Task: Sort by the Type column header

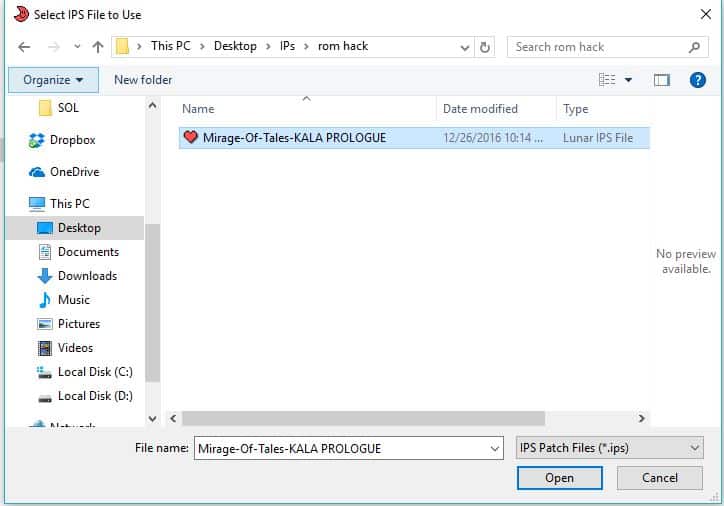Action: (x=603, y=109)
